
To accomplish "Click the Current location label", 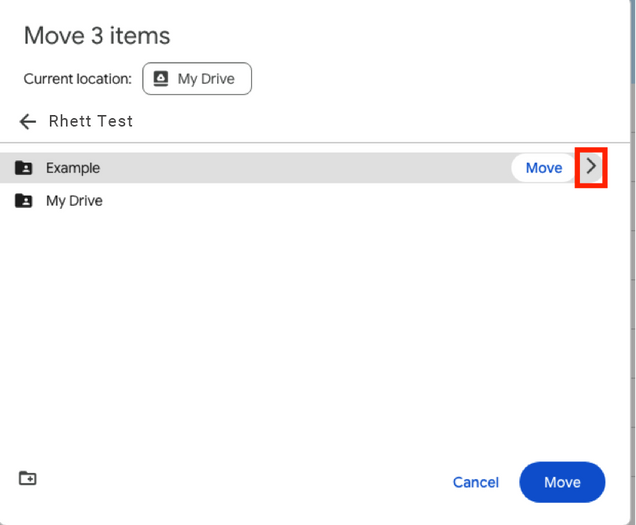I will 78,79.
